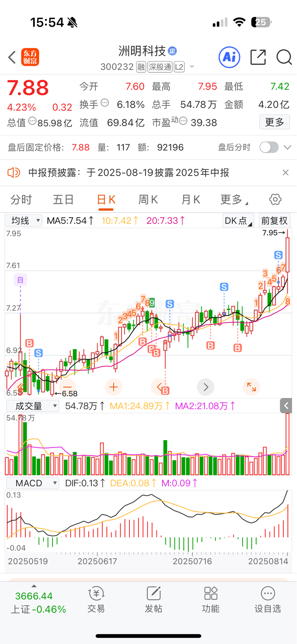Open the 均线 indicator dropdown
Viewport: 297px width, 644px height.
pyautogui.click(x=23, y=221)
